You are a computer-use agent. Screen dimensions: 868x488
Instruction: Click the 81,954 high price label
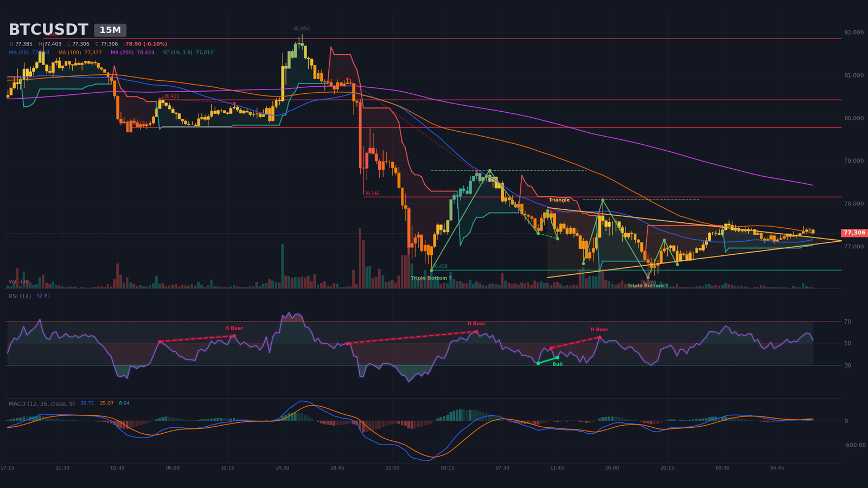(x=302, y=29)
